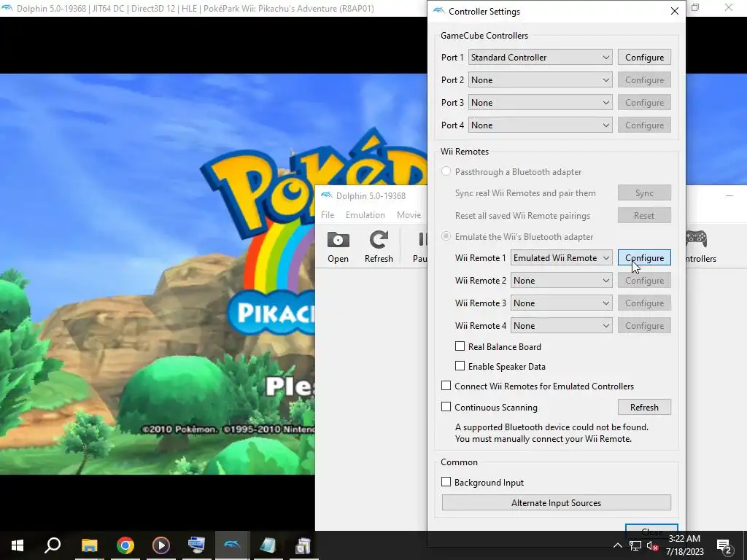Viewport: 747px width, 560px height.
Task: Open the Port 3 controller dropdown
Action: pos(541,102)
